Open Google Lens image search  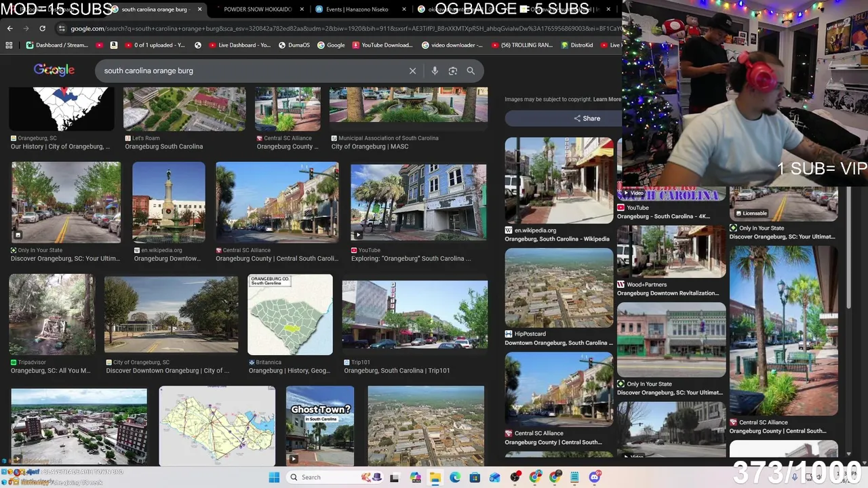pyautogui.click(x=453, y=70)
